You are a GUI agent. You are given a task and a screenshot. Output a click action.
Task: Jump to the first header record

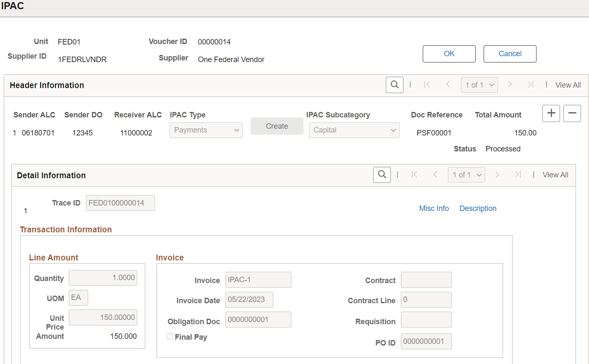[x=427, y=85]
